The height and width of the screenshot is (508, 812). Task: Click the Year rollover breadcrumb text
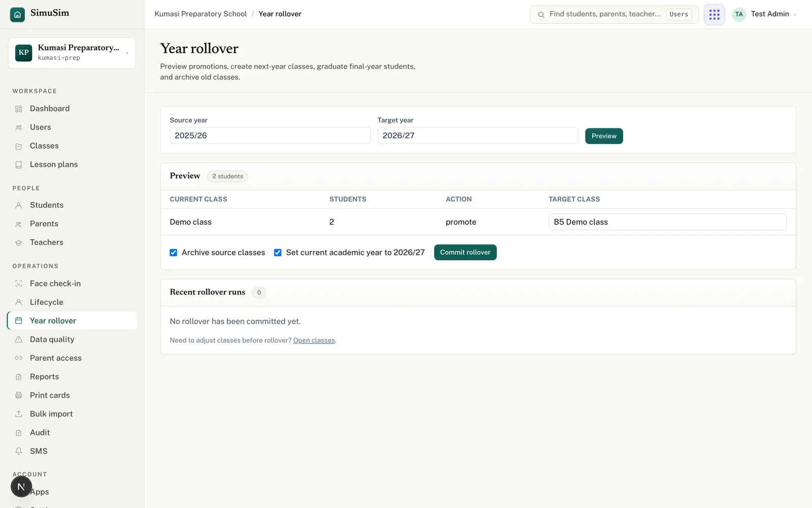[280, 14]
